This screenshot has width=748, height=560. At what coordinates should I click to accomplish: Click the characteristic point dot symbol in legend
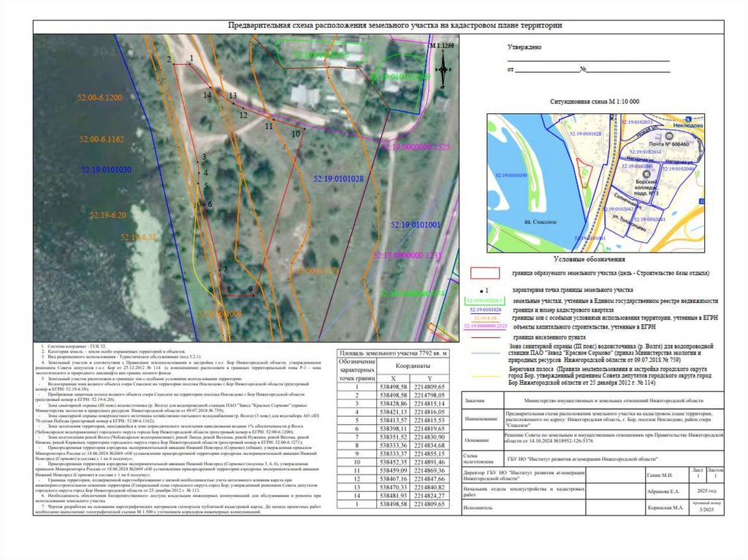tap(481, 291)
